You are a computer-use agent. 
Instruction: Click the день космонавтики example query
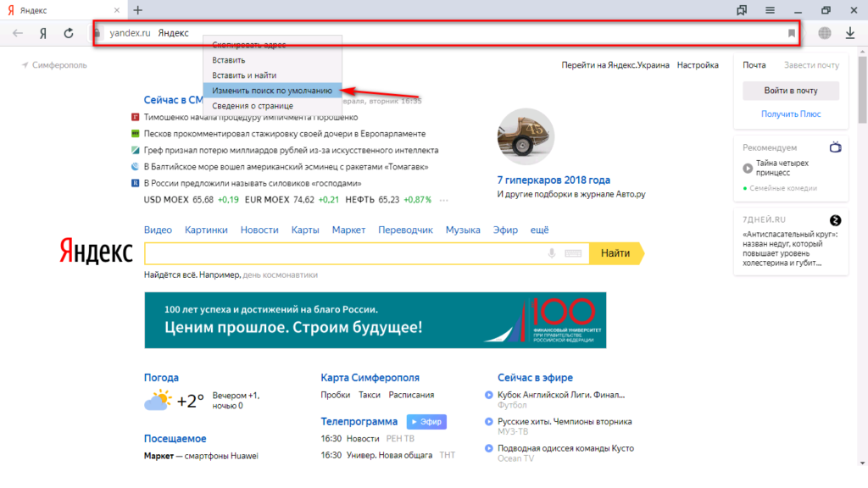click(280, 275)
